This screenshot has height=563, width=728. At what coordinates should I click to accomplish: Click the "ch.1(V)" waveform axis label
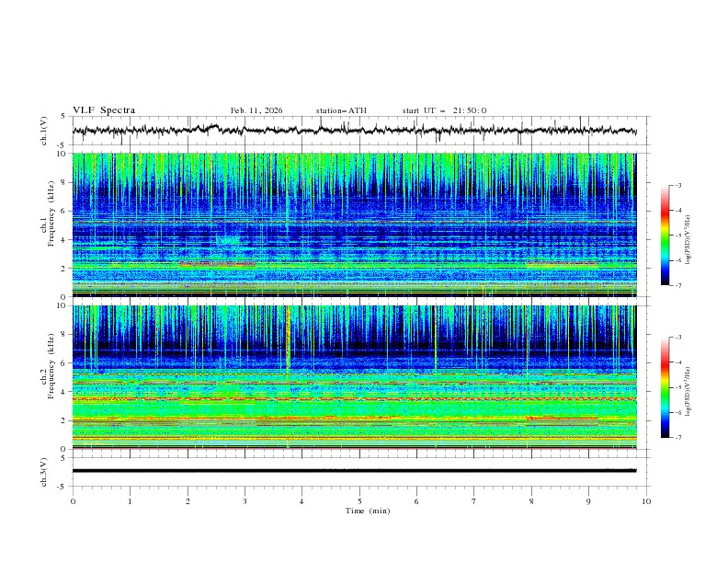coord(44,131)
